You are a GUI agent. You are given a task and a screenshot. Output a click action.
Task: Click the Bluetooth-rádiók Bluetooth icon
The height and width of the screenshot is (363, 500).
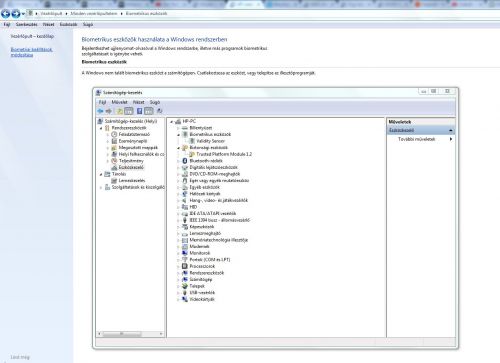click(185, 161)
